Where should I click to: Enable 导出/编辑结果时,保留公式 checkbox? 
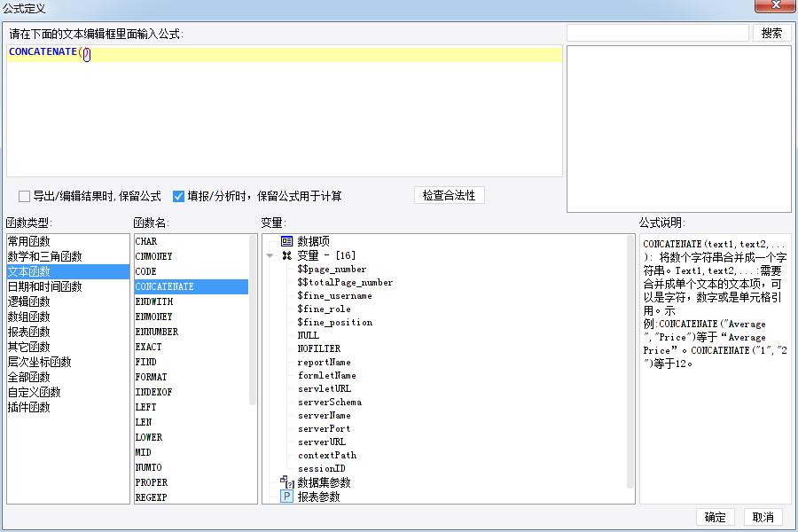point(25,196)
